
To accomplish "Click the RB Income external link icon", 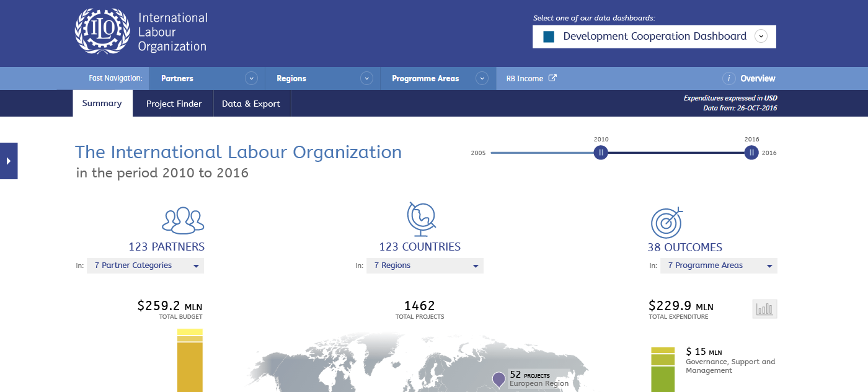I will pyautogui.click(x=552, y=78).
